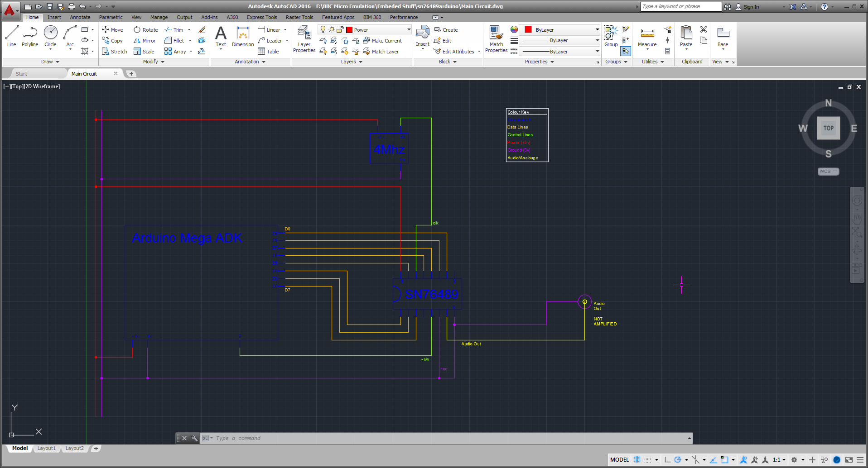Toggle 2D object snap in status bar

click(x=724, y=459)
